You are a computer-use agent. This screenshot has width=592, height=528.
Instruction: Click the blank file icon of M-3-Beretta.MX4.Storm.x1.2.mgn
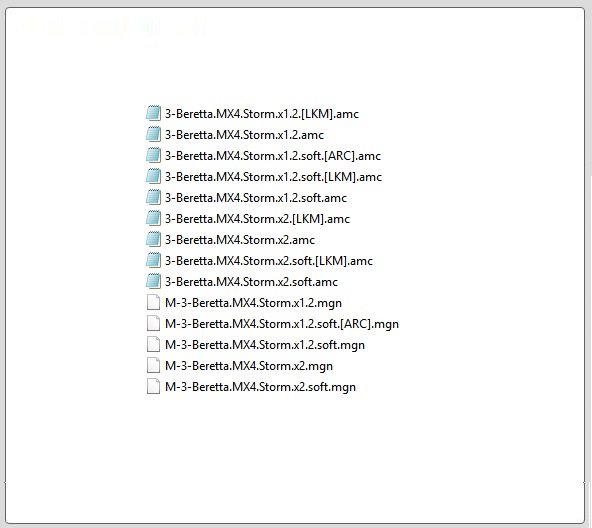(153, 303)
